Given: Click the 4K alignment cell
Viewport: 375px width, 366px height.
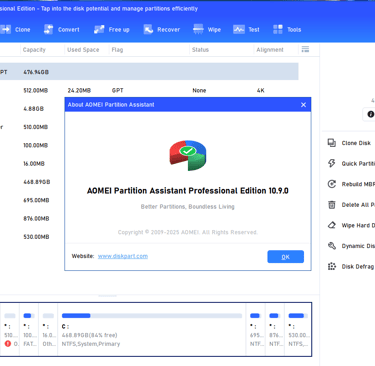Looking at the screenshot, I should click(260, 90).
